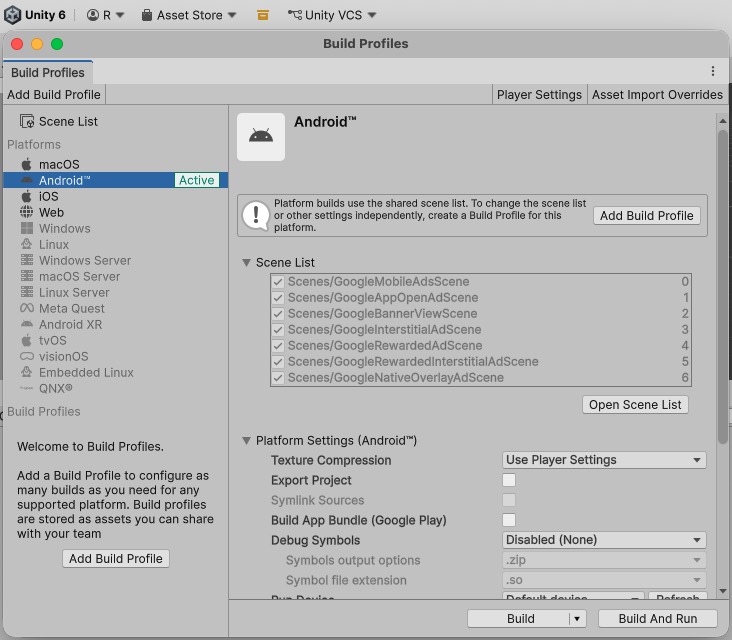
Task: Enable Build App Bundle (Google Play) checkbox
Action: pos(509,520)
